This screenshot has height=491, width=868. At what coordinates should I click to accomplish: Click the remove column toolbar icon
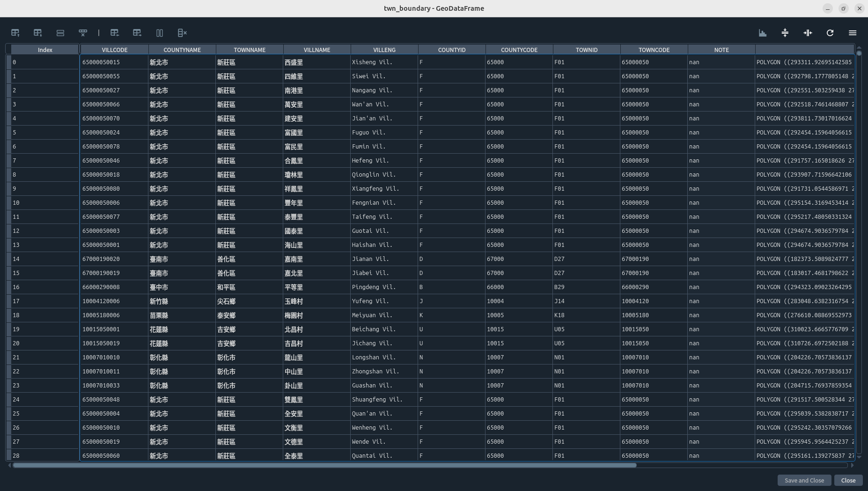point(182,33)
